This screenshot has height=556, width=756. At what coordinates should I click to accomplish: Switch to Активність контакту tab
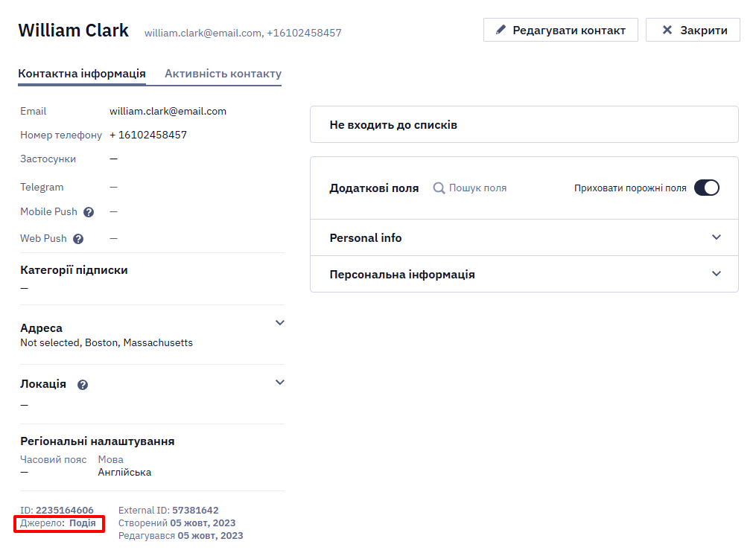click(x=223, y=74)
